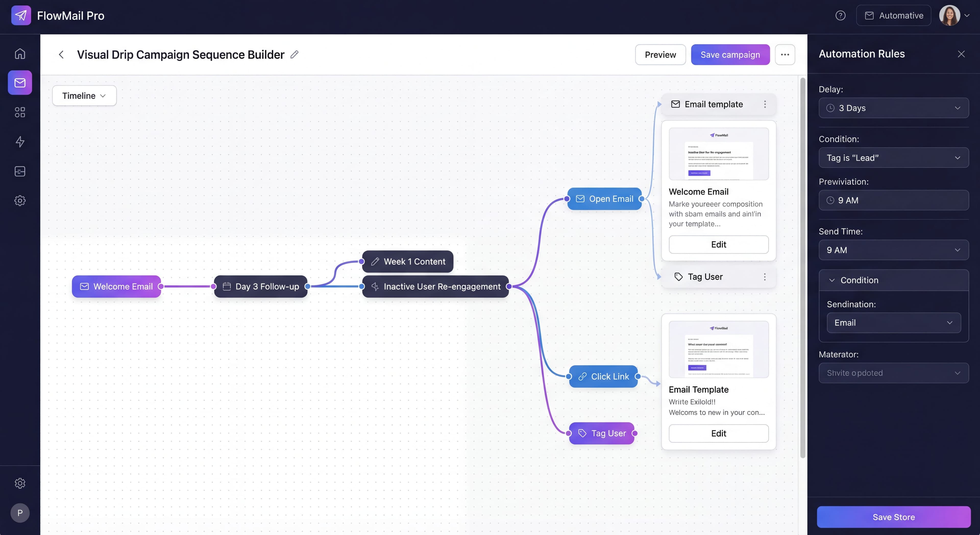This screenshot has width=980, height=535.
Task: Open the apps grid icon in sidebar
Action: (19, 112)
